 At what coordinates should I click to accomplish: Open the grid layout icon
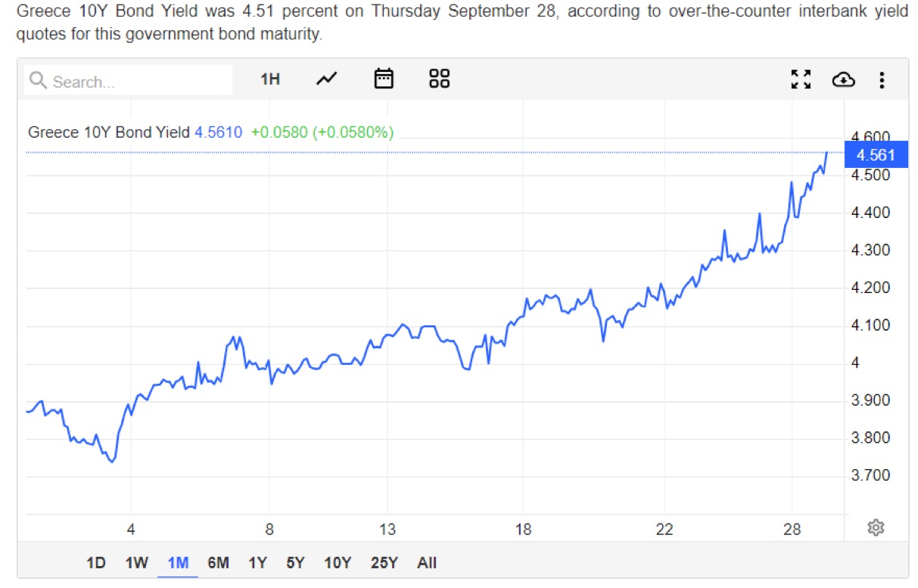439,79
